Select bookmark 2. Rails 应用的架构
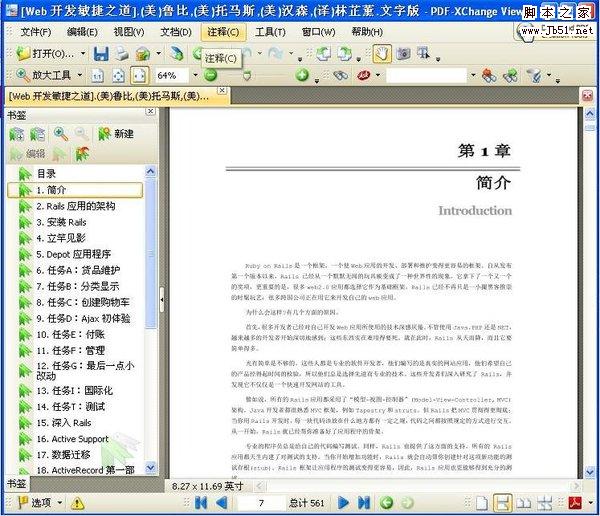 pyautogui.click(x=75, y=206)
